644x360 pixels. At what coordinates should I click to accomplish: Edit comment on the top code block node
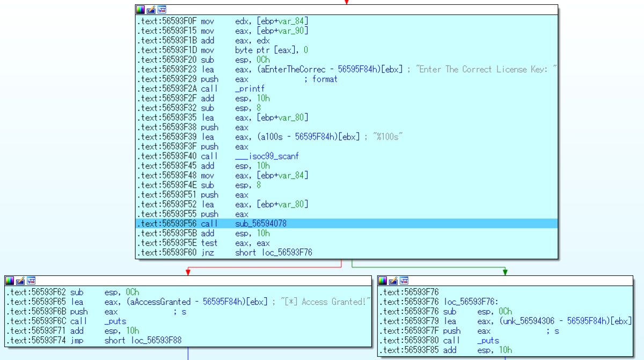[x=149, y=9]
